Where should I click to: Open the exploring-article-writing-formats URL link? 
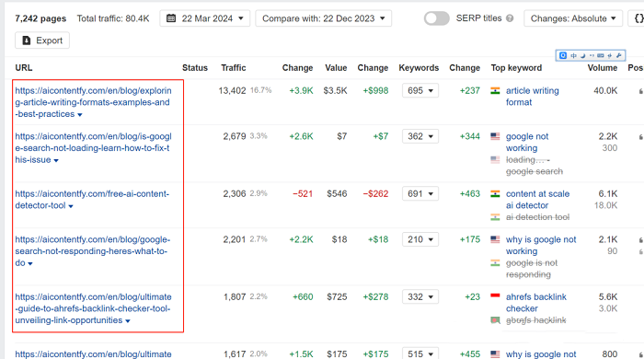pos(93,102)
